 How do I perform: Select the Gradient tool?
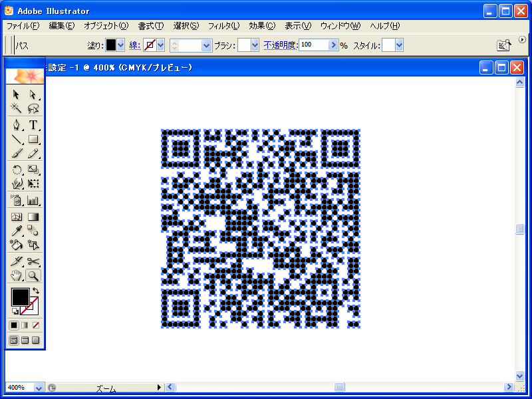pyautogui.click(x=33, y=217)
